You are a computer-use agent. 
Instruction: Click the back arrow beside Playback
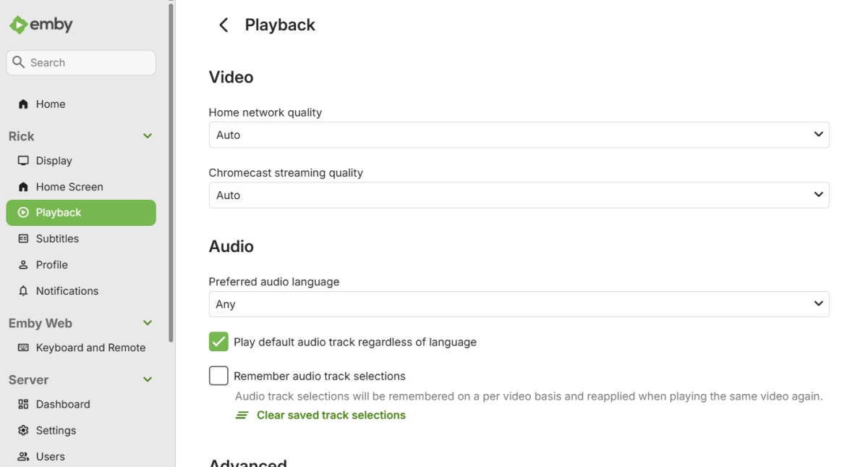click(224, 25)
